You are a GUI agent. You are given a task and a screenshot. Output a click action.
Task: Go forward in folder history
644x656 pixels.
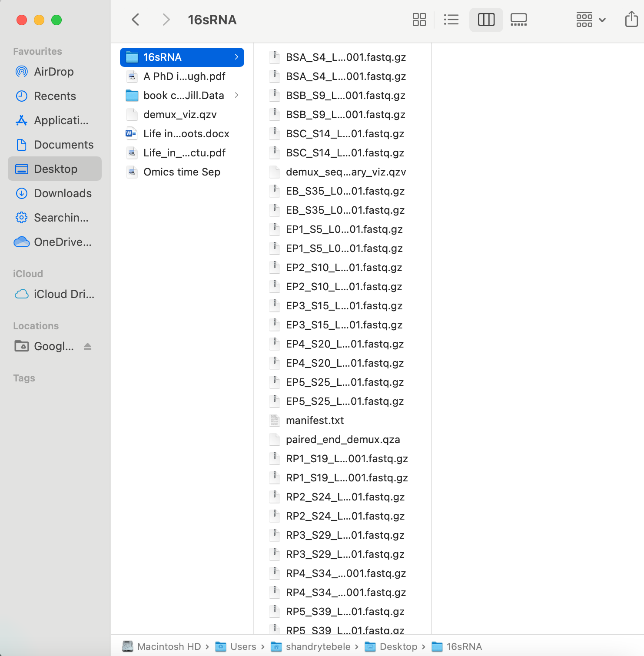click(166, 20)
